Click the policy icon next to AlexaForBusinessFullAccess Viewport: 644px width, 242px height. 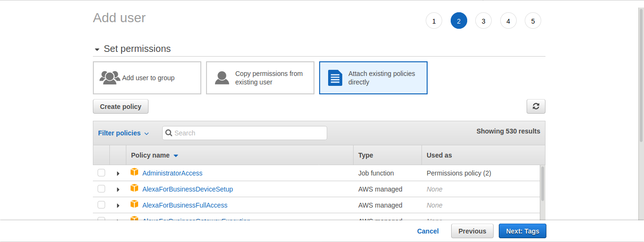click(134, 204)
